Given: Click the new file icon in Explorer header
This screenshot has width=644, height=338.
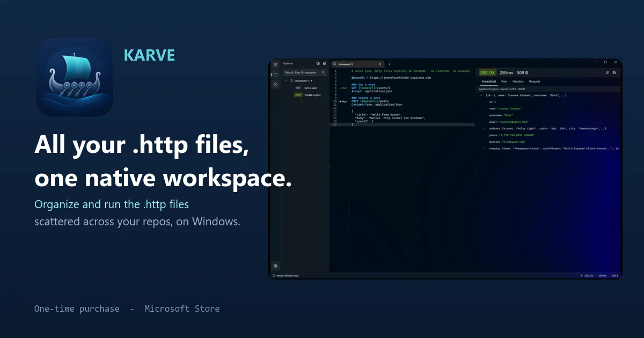Looking at the screenshot, I should [x=324, y=63].
